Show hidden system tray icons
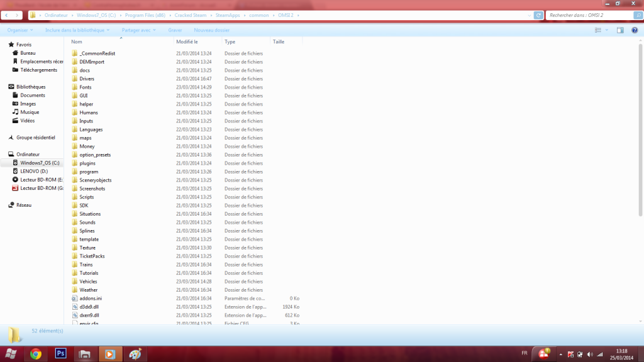The image size is (644, 362). click(x=560, y=354)
